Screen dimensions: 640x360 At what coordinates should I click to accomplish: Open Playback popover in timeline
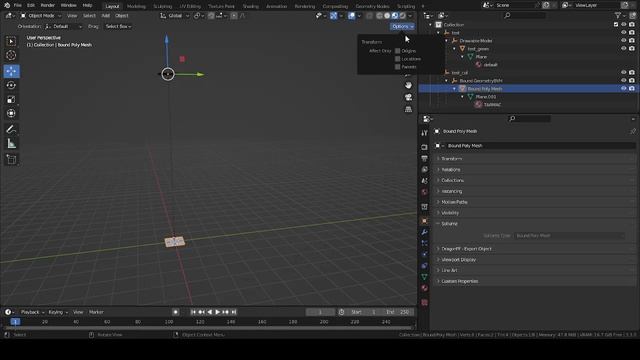pos(32,312)
